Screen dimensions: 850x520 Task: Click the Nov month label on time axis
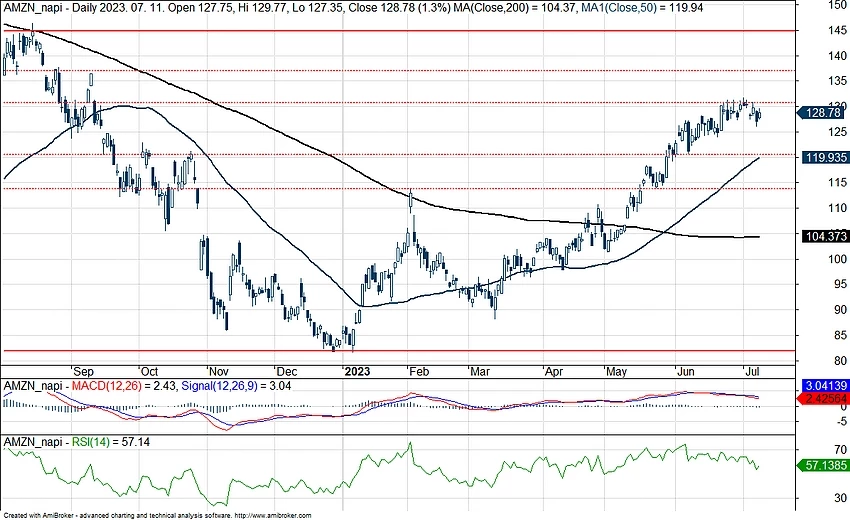218,371
